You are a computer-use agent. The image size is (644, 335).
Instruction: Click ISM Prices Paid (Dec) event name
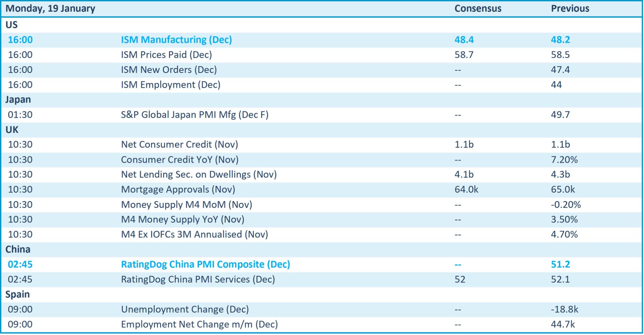166,55
